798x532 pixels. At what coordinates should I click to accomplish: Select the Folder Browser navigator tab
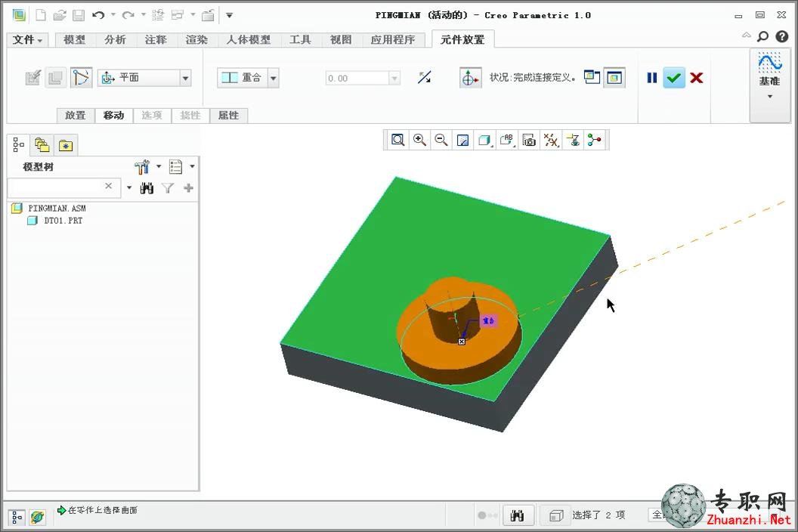click(x=42, y=146)
